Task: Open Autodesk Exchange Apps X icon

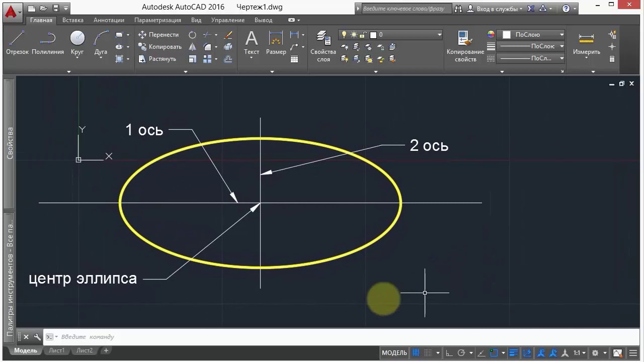Action: [x=531, y=9]
